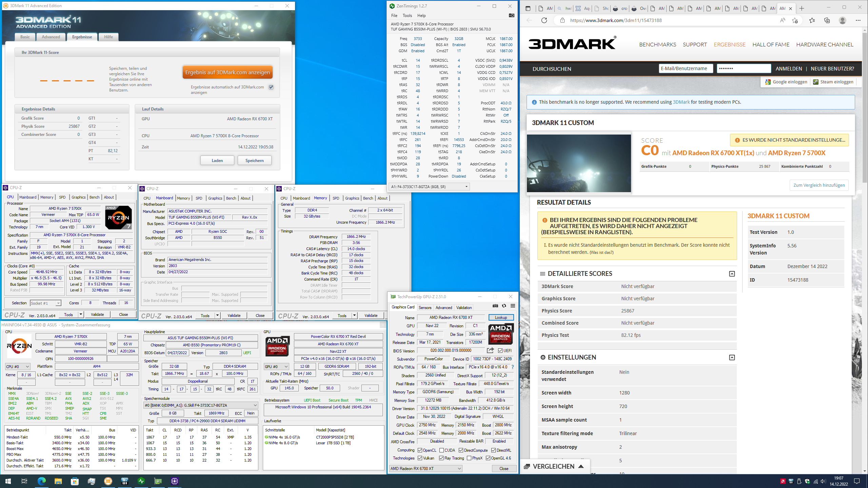The image size is (868, 488).
Task: Click Ergebnis auf 3DMark.com anzeigen button
Action: point(228,72)
